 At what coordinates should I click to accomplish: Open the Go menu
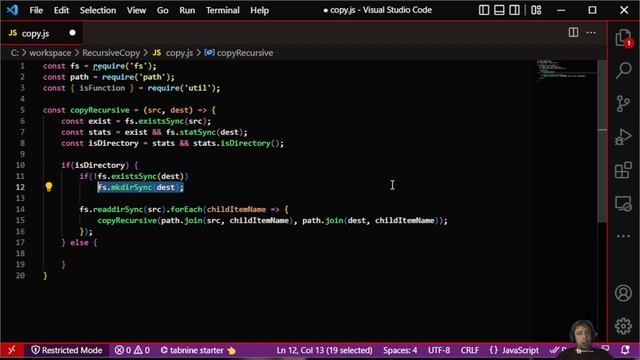(x=162, y=10)
